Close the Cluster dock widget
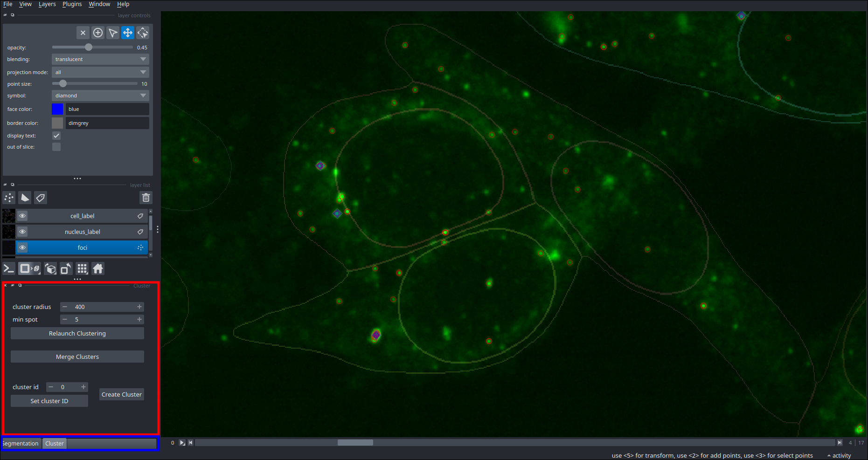 click(x=6, y=285)
